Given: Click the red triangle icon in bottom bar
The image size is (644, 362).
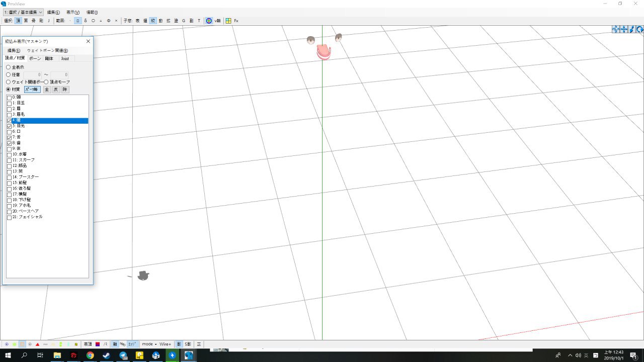Looking at the screenshot, I should [38, 344].
